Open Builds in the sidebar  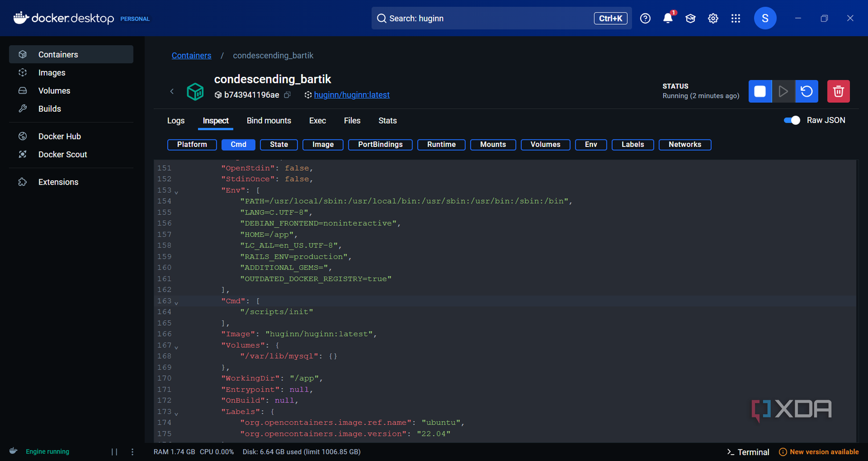click(x=71, y=108)
